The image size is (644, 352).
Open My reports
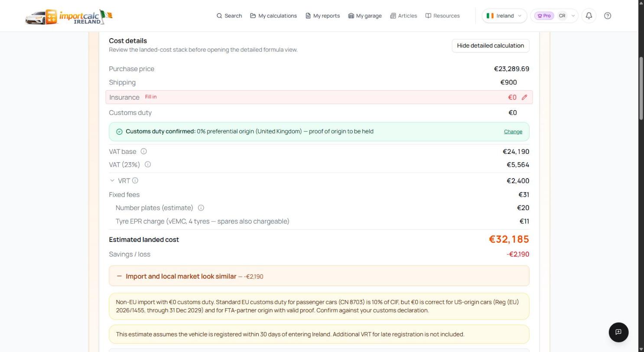[x=322, y=16]
